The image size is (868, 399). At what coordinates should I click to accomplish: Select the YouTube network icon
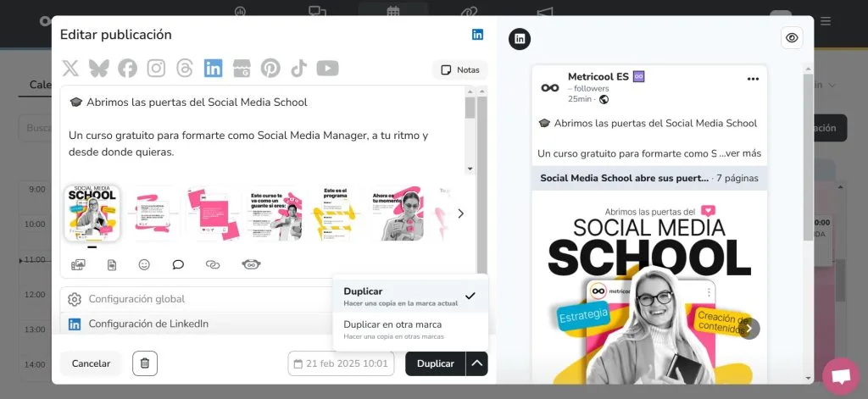pyautogui.click(x=328, y=68)
